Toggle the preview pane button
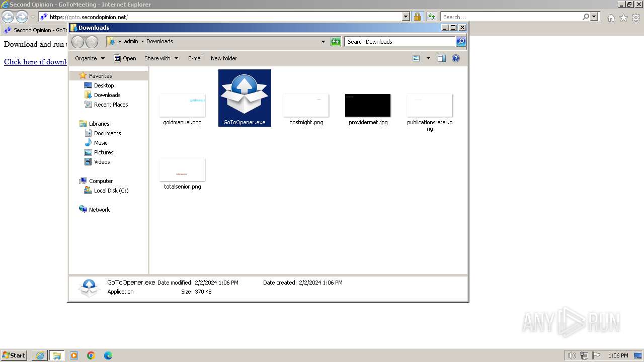Image resolution: width=644 pixels, height=362 pixels. tap(442, 58)
